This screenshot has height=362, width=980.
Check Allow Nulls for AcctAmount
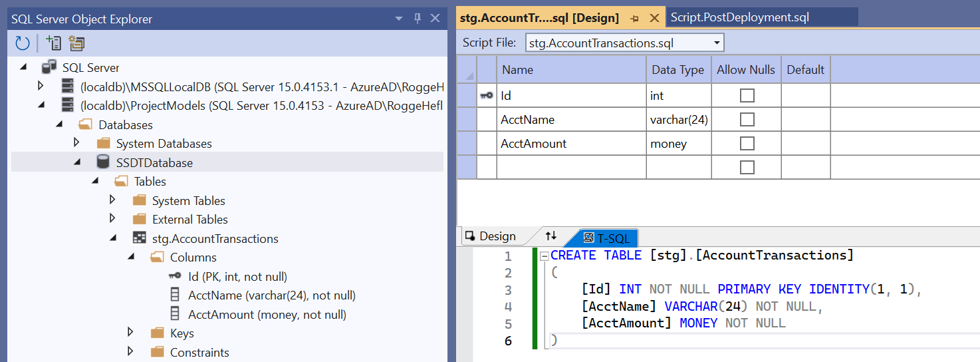(747, 144)
